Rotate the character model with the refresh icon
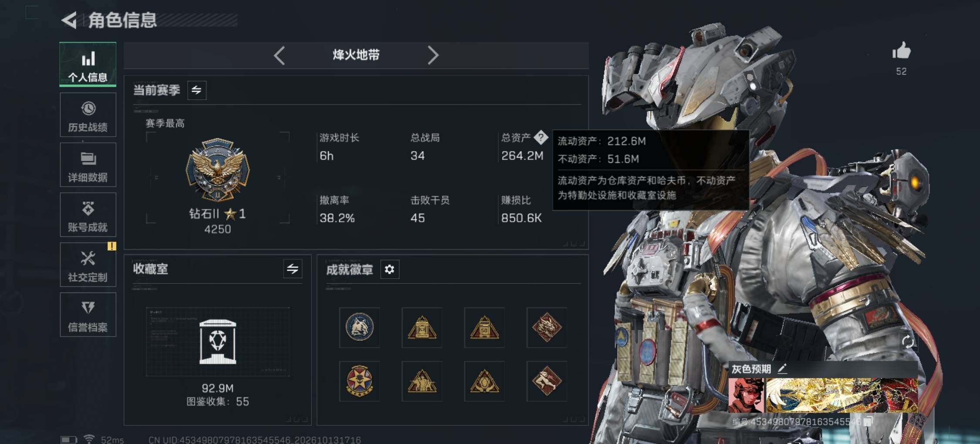The image size is (980, 444). coord(908,342)
